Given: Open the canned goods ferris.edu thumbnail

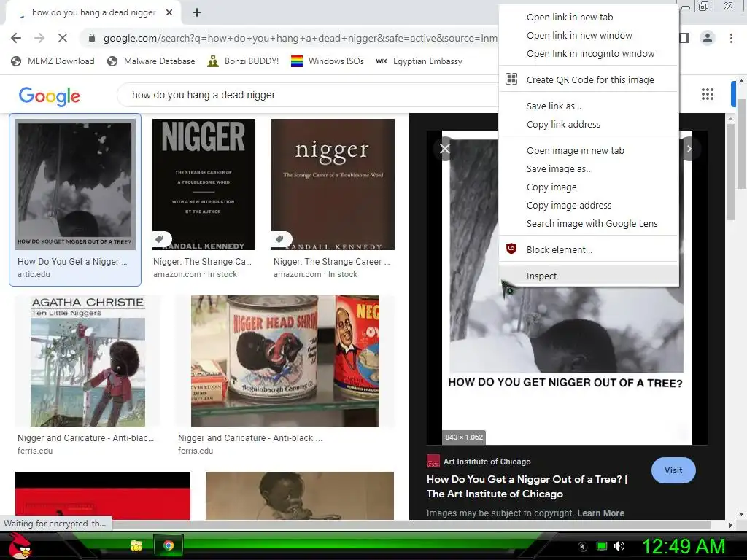Looking at the screenshot, I should click(x=285, y=361).
